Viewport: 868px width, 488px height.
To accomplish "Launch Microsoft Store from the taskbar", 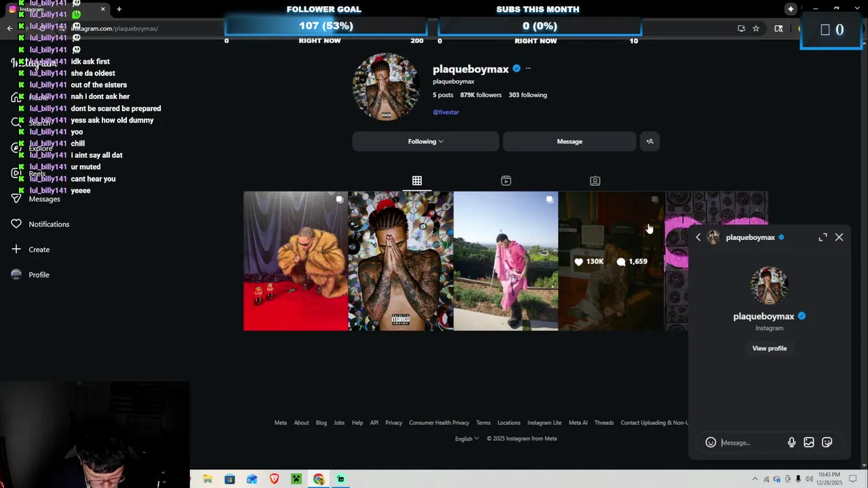I will tap(230, 479).
